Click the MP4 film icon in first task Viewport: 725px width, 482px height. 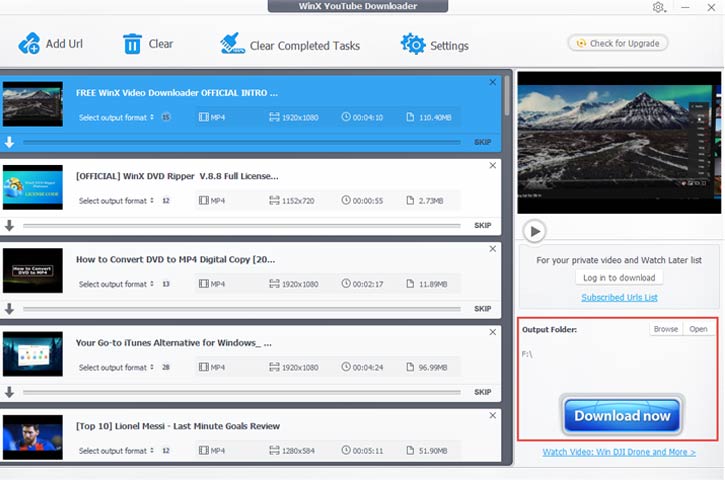(x=203, y=117)
